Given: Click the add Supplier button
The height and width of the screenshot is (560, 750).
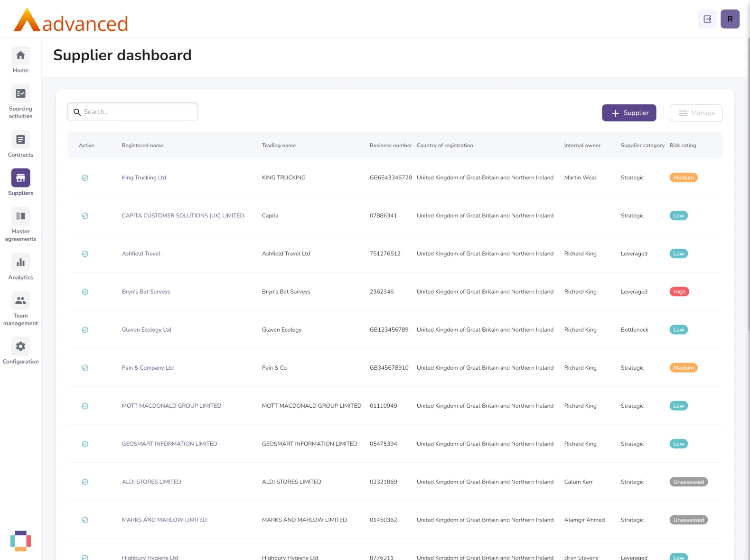Looking at the screenshot, I should [x=629, y=113].
